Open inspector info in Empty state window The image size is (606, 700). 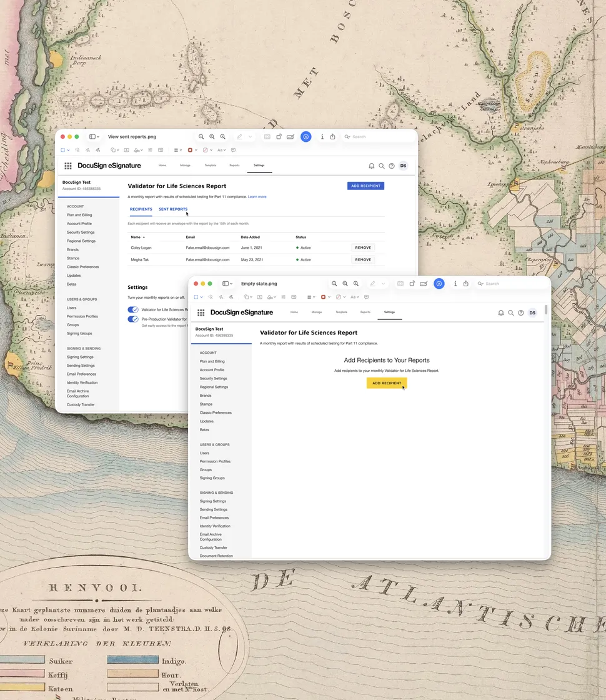click(x=455, y=284)
